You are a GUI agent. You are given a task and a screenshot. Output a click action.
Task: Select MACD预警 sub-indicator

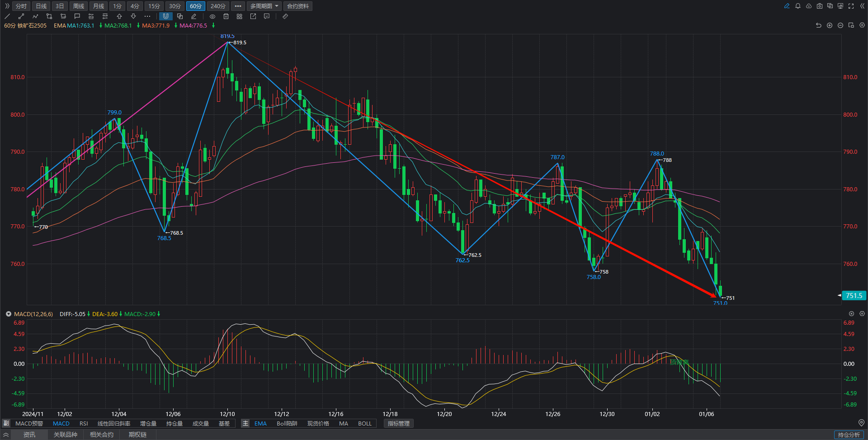coord(29,424)
